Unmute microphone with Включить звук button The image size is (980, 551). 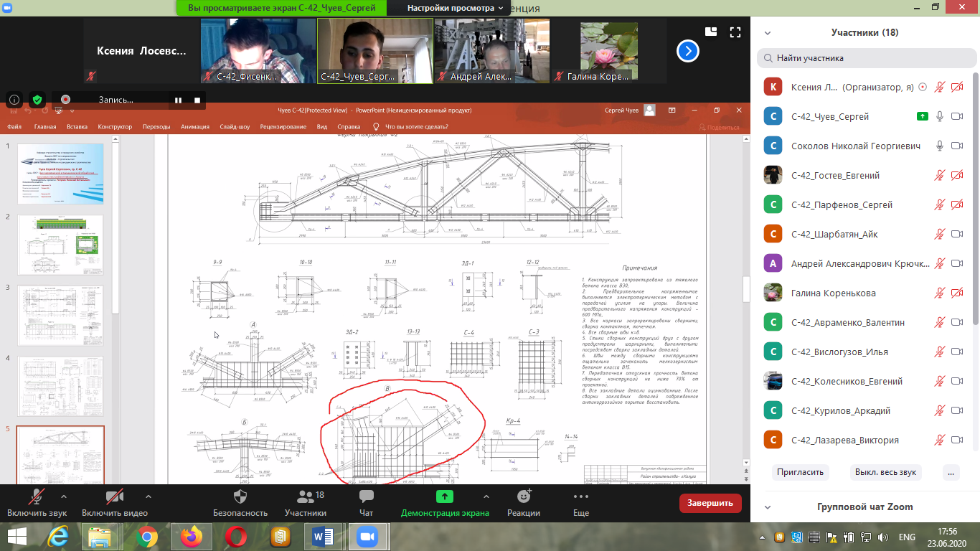pyautogui.click(x=37, y=502)
